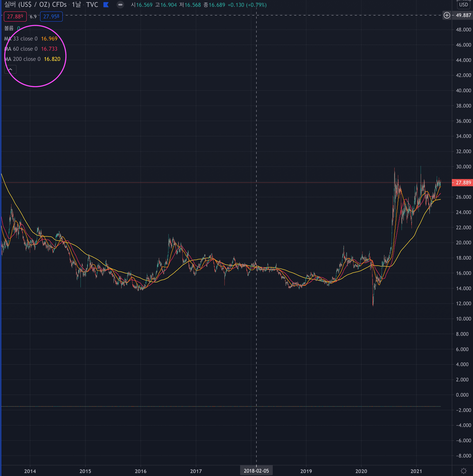Click the blue flag icon beside TVC

106,5
